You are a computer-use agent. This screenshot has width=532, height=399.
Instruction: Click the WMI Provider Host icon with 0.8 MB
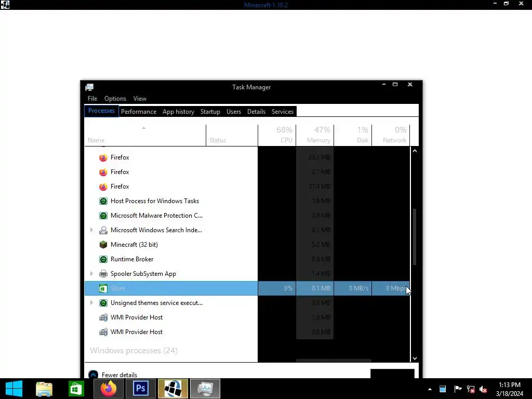[103, 332]
